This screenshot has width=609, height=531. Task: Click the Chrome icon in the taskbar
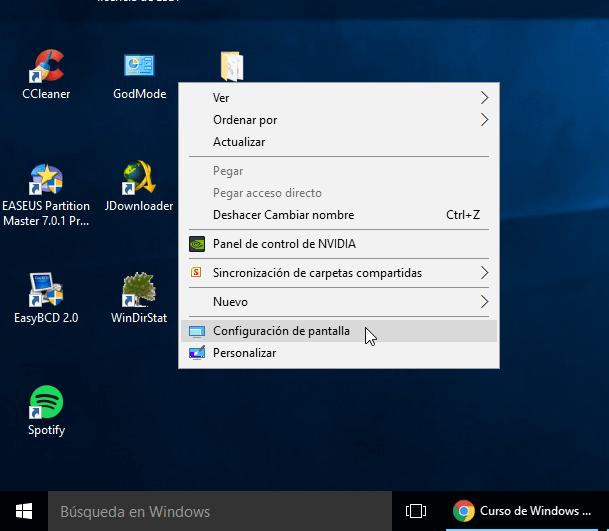pyautogui.click(x=463, y=511)
